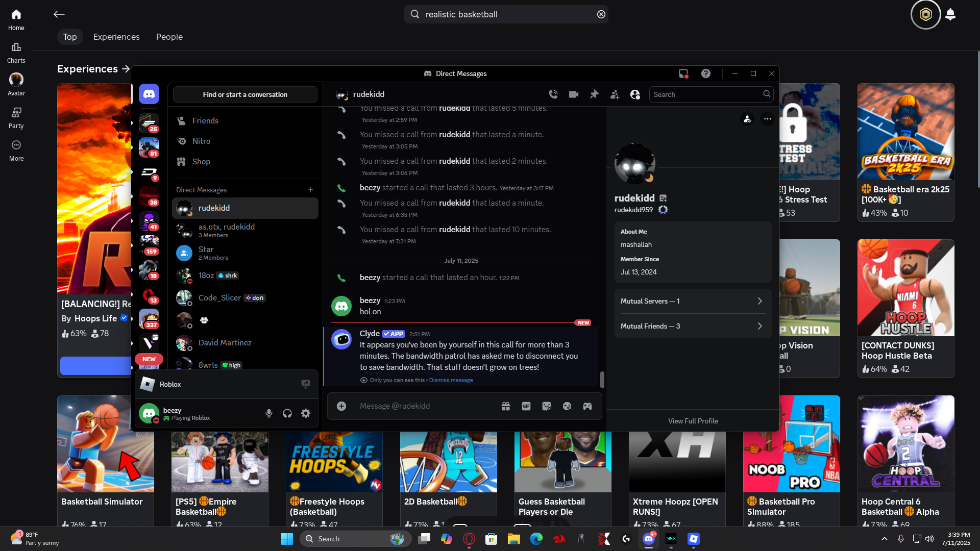Start a video call in Discord
The image size is (980, 551).
coord(574,94)
